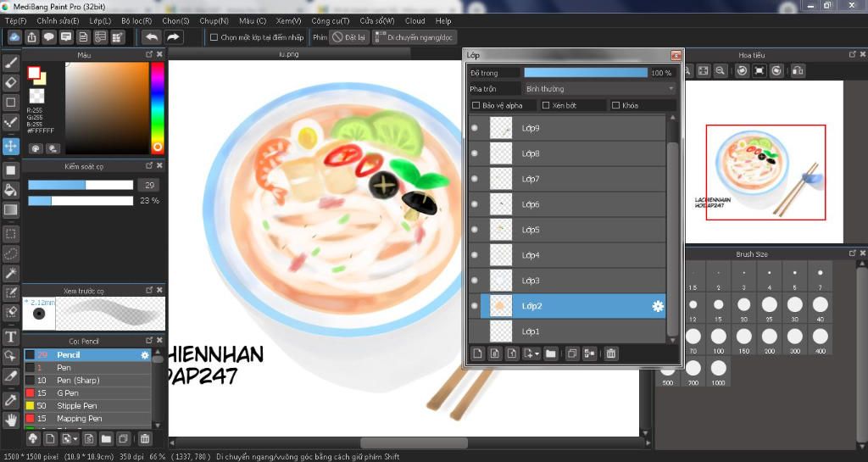Duplicate layer icon in Lớp panel
Viewport: 868px width, 462px height.
coord(572,353)
